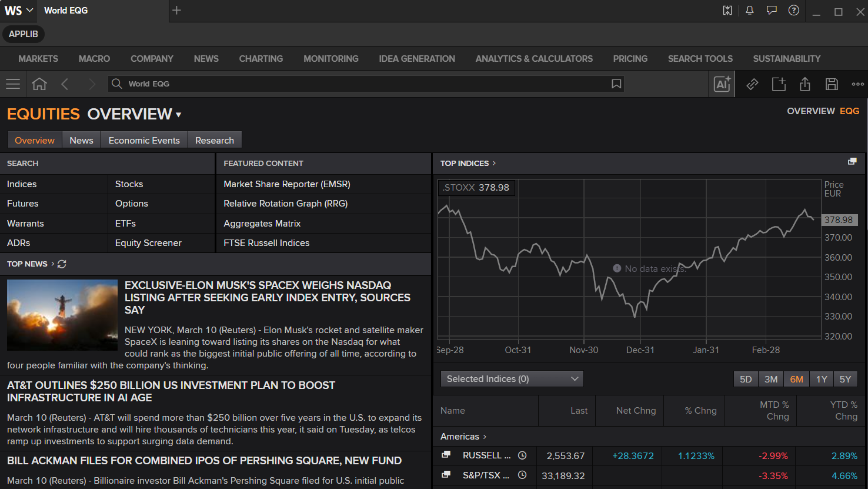The width and height of the screenshot is (868, 489).
Task: Save the workspace with the disk icon
Action: 832,84
